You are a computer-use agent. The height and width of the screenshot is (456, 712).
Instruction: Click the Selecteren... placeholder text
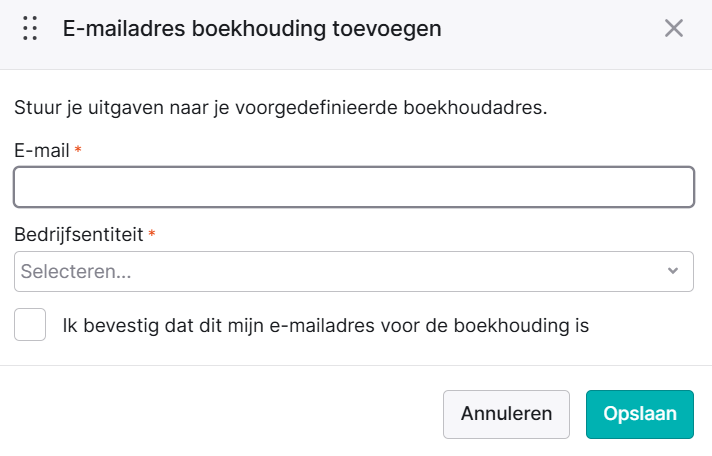tap(76, 271)
